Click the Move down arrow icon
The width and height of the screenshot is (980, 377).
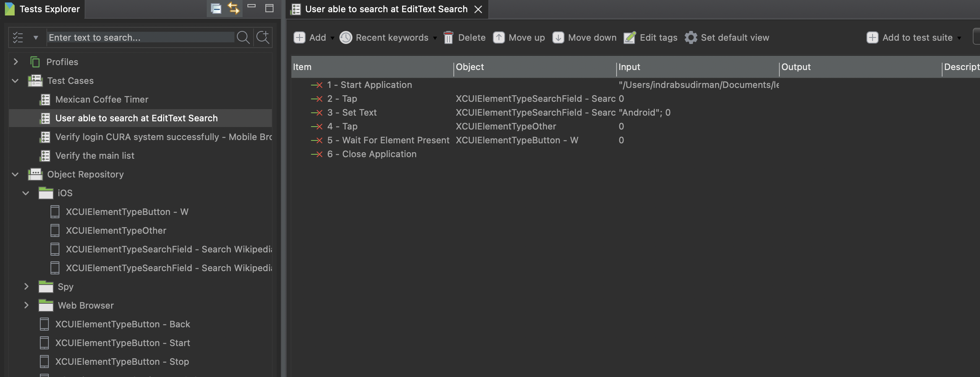558,37
